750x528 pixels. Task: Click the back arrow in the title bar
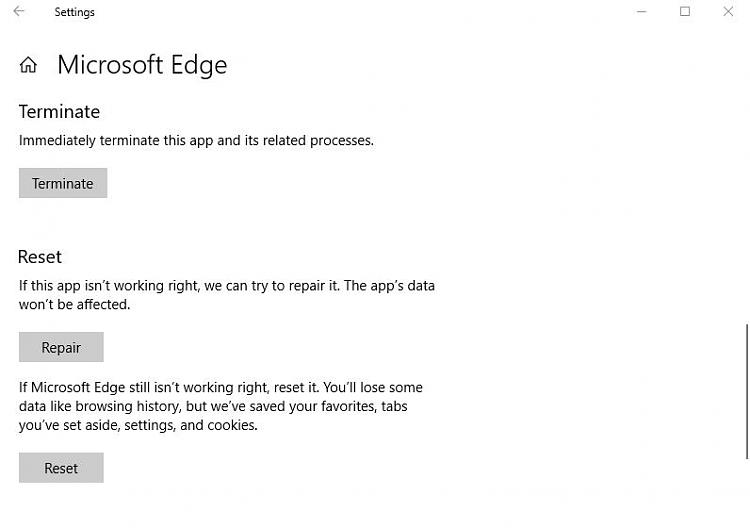coord(19,12)
